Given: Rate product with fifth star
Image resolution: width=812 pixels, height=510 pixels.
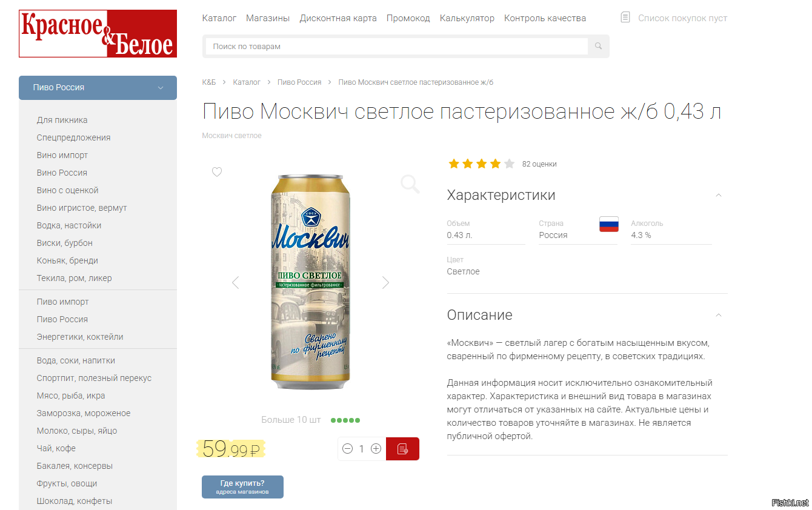Looking at the screenshot, I should (509, 164).
